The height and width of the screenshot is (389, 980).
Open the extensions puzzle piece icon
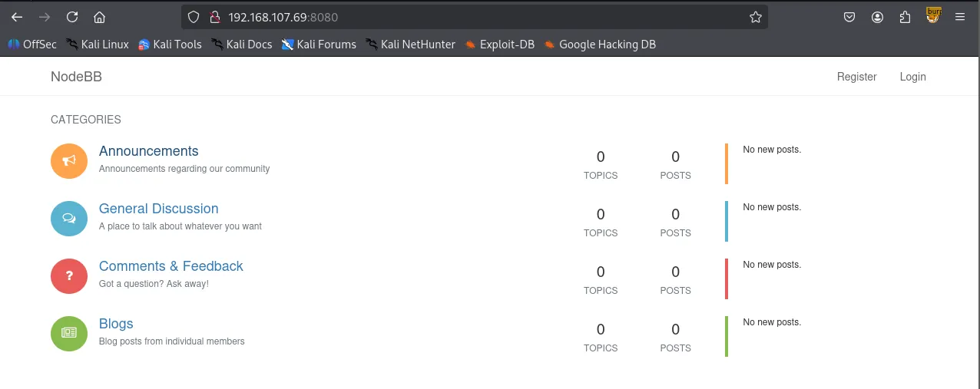click(906, 17)
